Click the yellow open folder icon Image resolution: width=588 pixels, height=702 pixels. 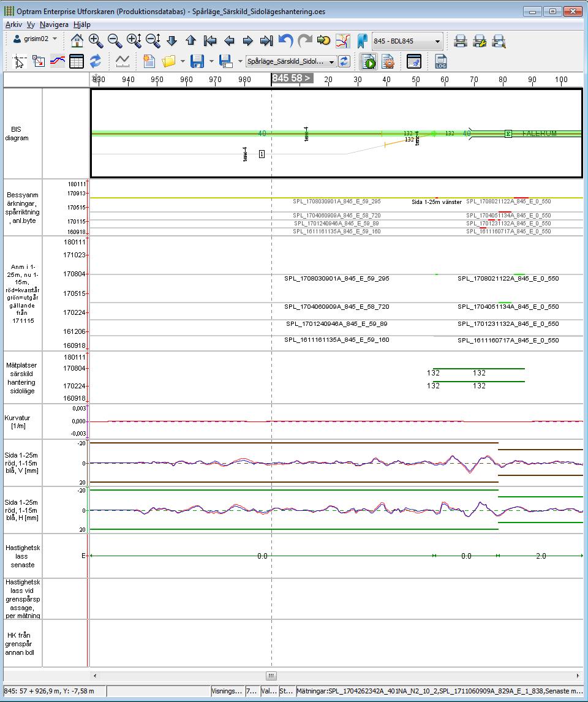[x=168, y=61]
